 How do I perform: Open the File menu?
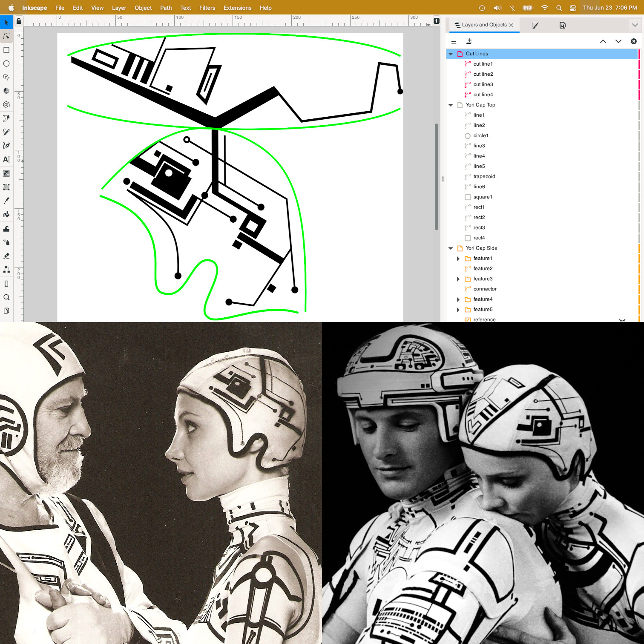click(x=60, y=8)
